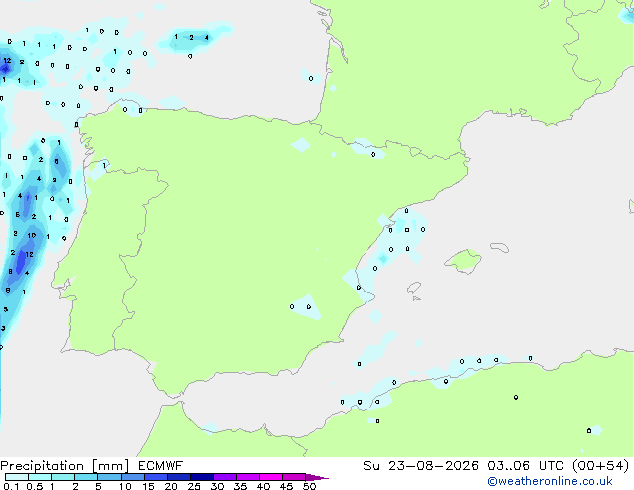Click the Menorca island outline

point(499,247)
